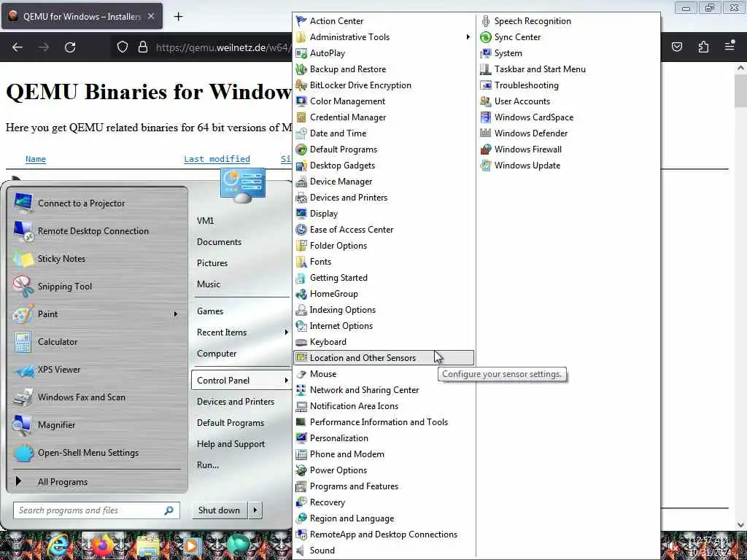Click the Default Programs icon in Control Panel list

coord(301,149)
